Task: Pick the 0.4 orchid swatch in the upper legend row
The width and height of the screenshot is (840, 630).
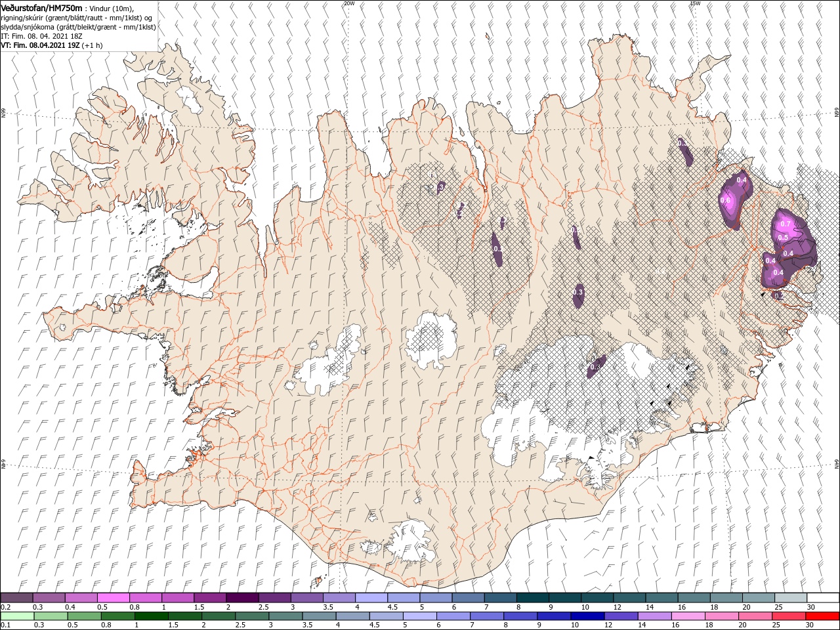Action: 81,598
